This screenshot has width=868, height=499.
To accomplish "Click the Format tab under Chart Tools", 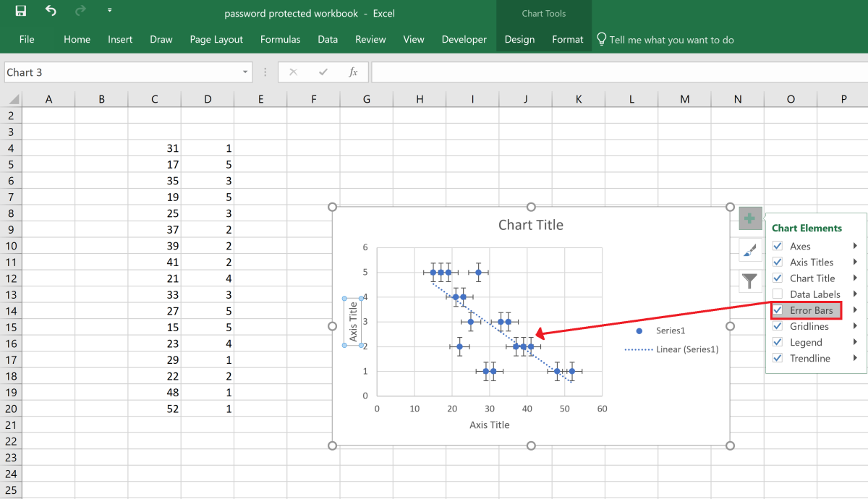I will coord(567,40).
